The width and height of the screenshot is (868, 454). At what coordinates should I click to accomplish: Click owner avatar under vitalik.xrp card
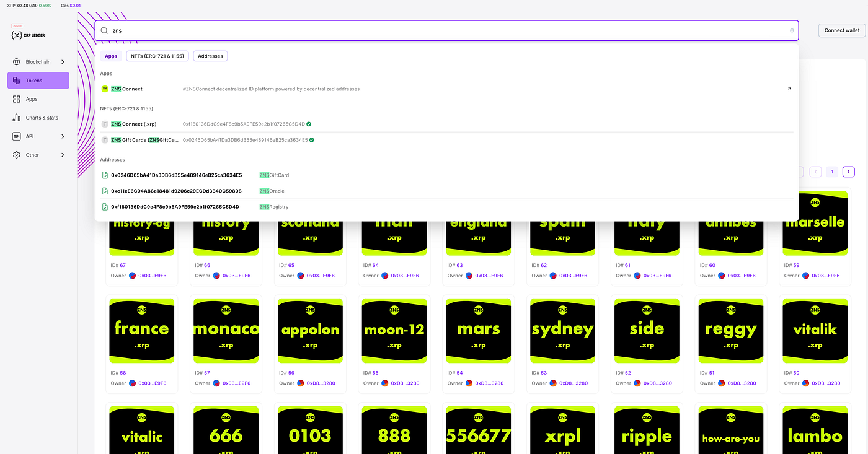pos(805,383)
